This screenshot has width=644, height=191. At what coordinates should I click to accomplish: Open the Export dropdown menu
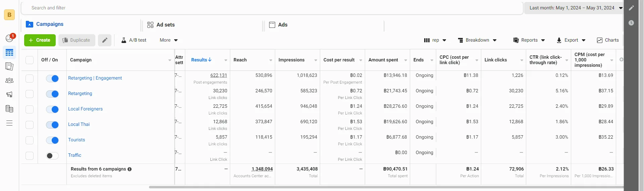tap(571, 40)
